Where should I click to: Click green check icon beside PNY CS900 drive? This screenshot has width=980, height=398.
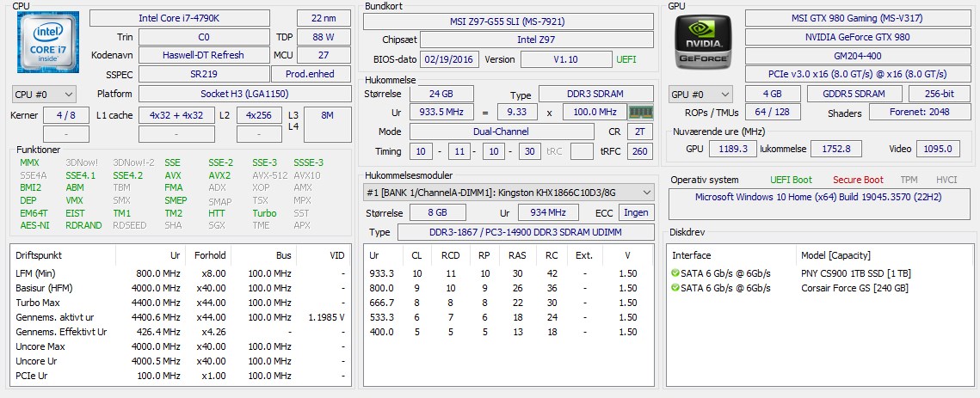[675, 273]
